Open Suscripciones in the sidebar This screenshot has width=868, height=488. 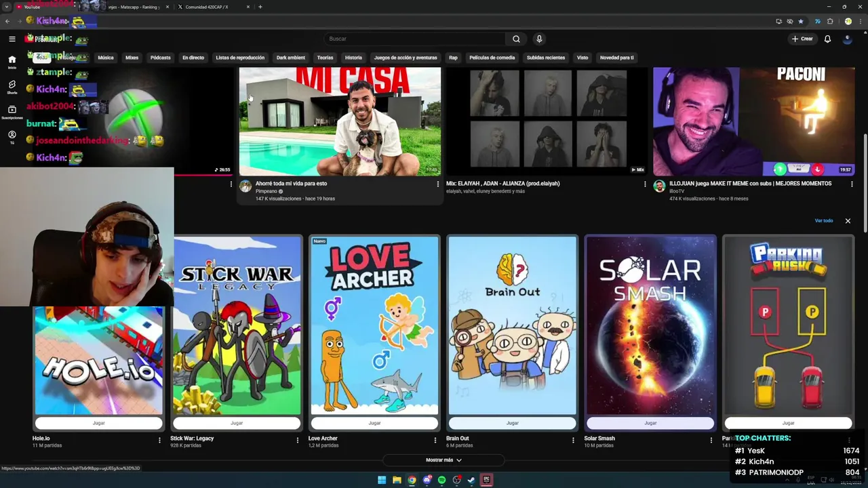point(12,112)
